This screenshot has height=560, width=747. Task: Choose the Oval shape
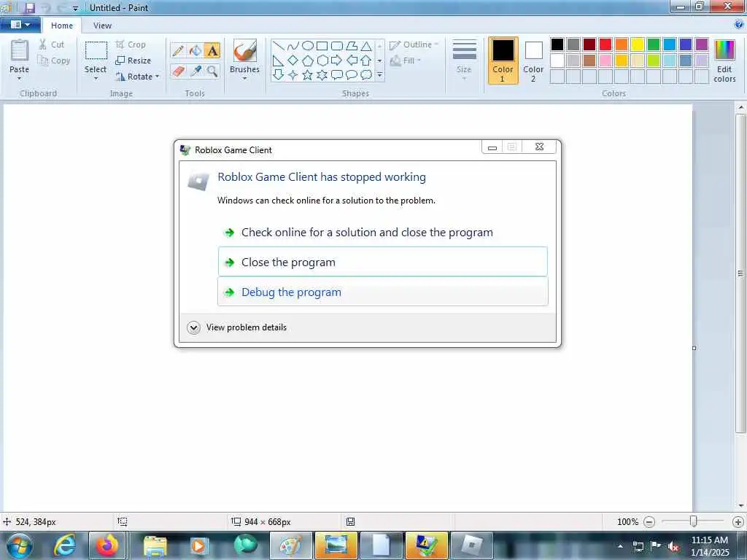(308, 46)
